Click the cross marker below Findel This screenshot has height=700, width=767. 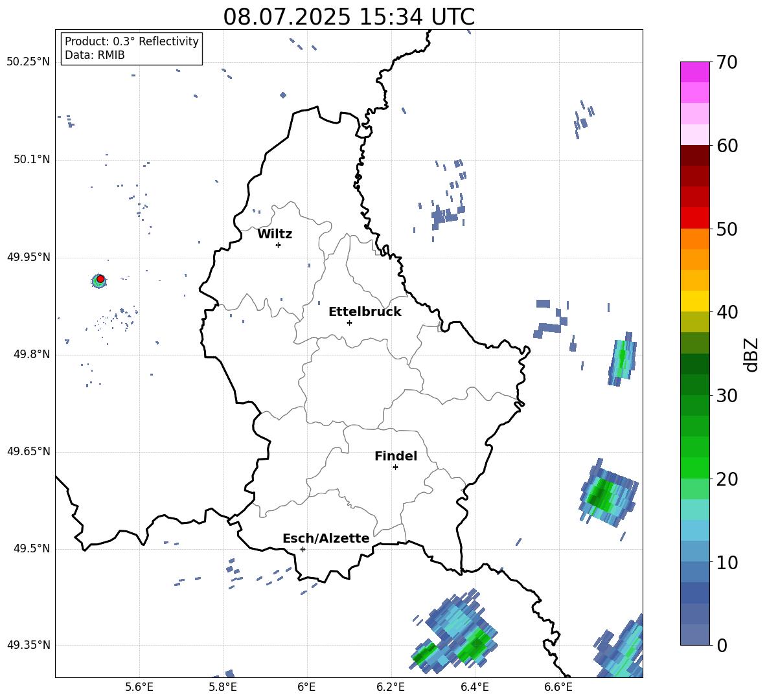tap(395, 468)
